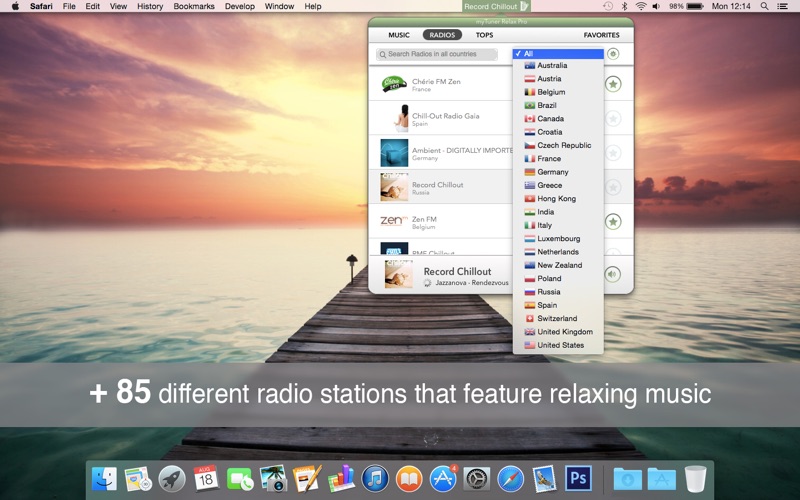800x500 pixels.
Task: Click the Bluetooth status icon
Action: [624, 6]
